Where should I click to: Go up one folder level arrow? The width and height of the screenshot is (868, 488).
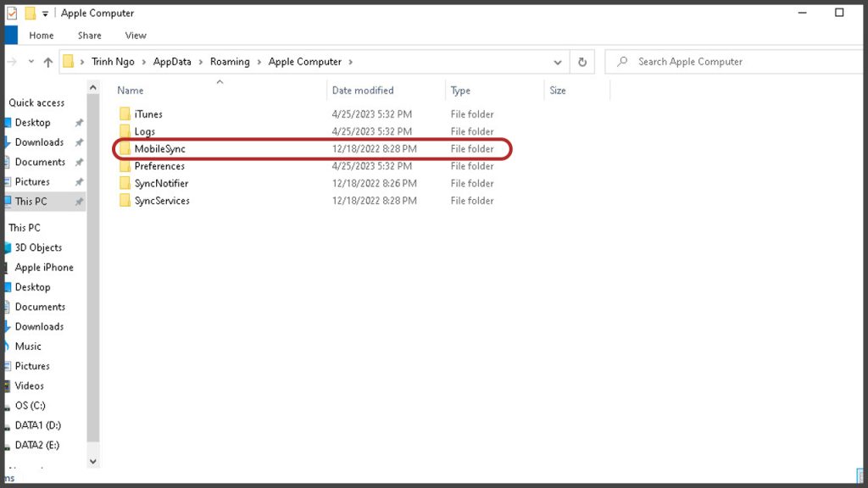[47, 62]
